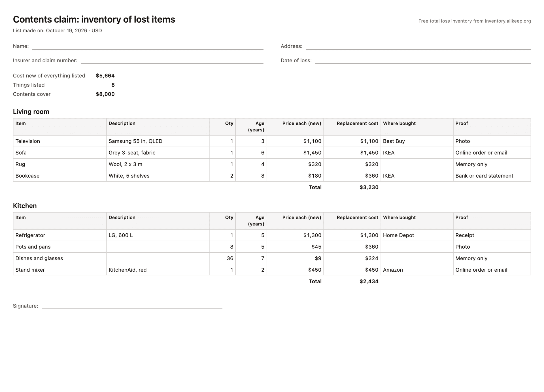Click the 'Bookcase' item cell
Image resolution: width=544 pixels, height=392 pixels.
coord(60,176)
